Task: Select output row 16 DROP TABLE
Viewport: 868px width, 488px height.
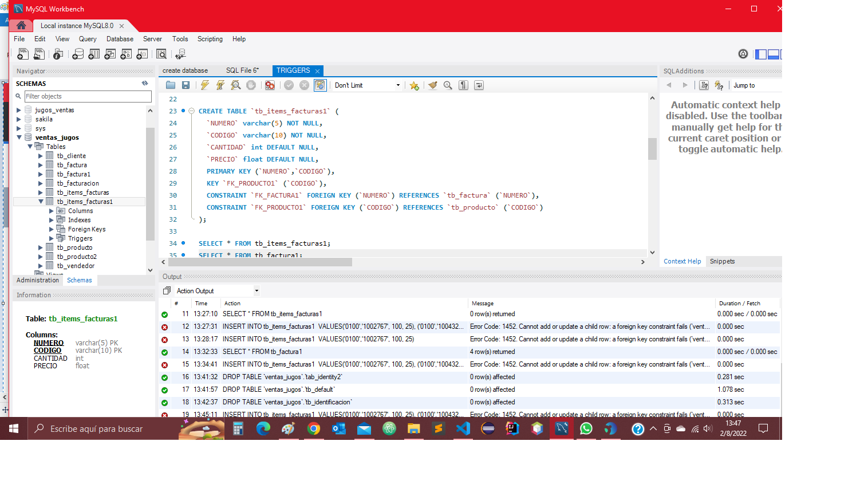Action: 469,377
